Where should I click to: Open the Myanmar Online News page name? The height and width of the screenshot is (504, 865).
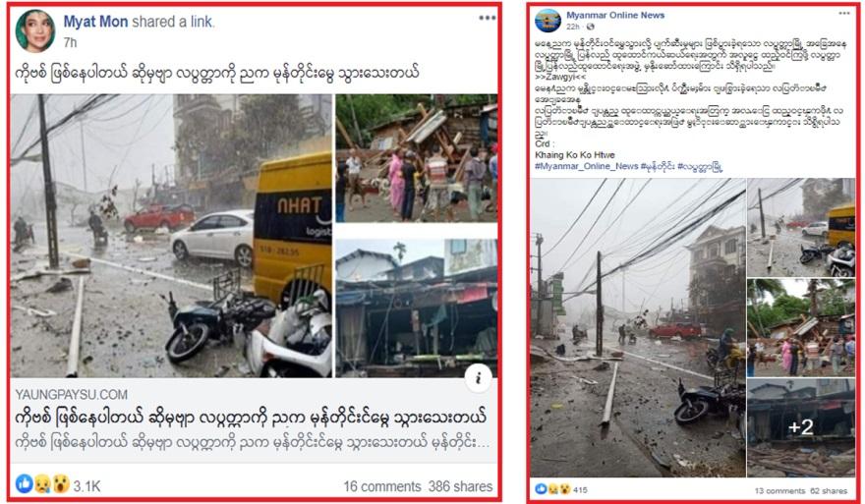pyautogui.click(x=615, y=16)
